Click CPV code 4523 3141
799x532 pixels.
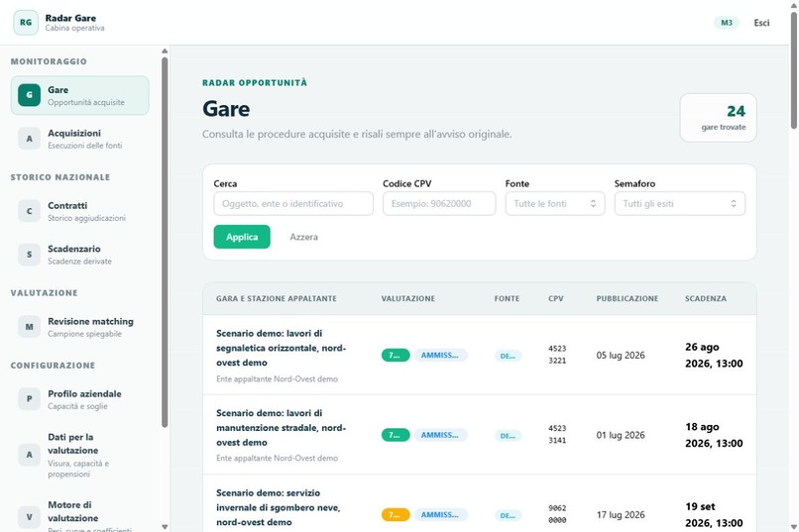click(x=557, y=434)
